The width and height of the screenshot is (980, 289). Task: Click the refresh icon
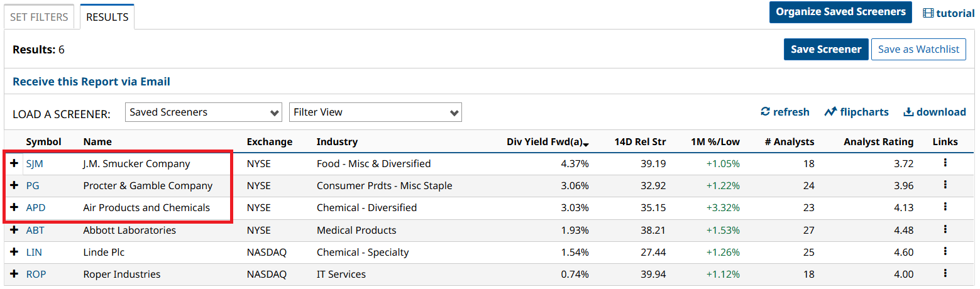(765, 112)
